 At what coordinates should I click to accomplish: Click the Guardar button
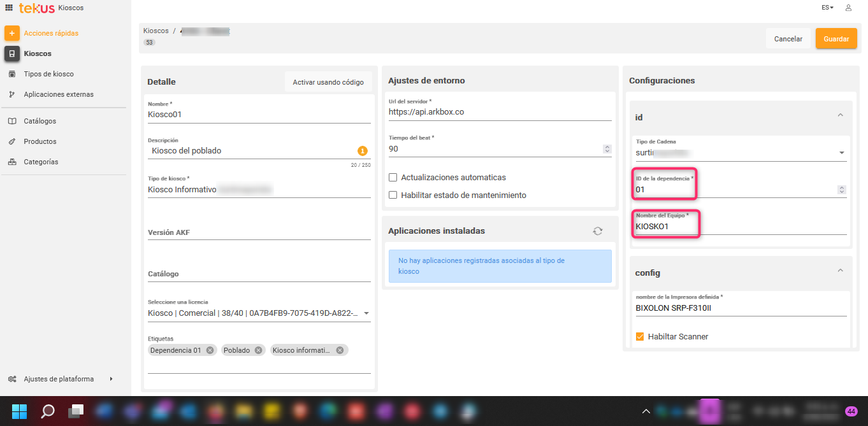pos(835,39)
